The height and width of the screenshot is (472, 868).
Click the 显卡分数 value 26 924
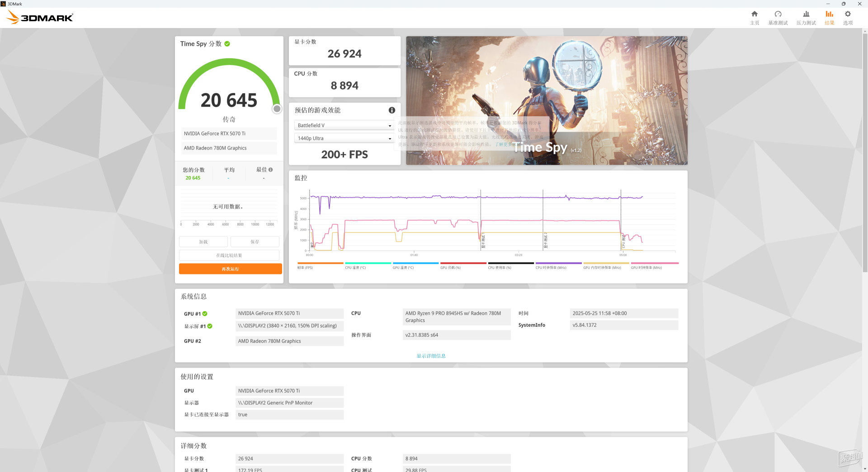click(x=344, y=54)
